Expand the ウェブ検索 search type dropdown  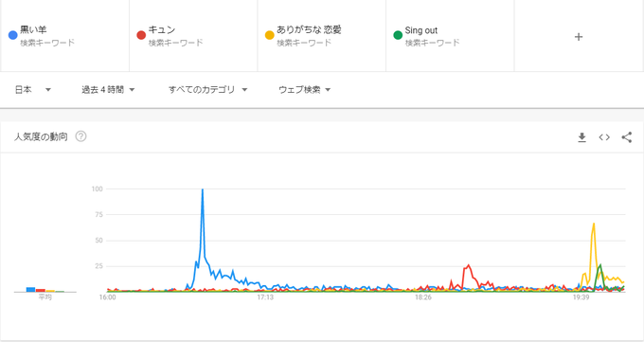pyautogui.click(x=304, y=90)
